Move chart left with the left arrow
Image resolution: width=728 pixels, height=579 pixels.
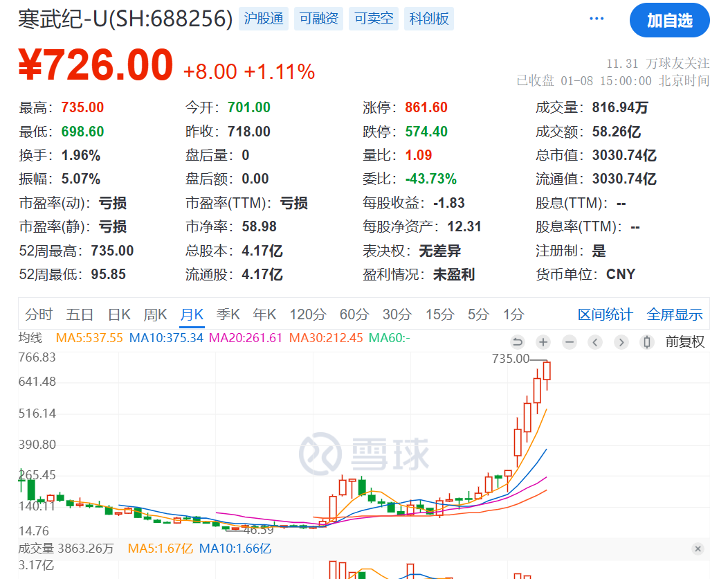tap(594, 342)
